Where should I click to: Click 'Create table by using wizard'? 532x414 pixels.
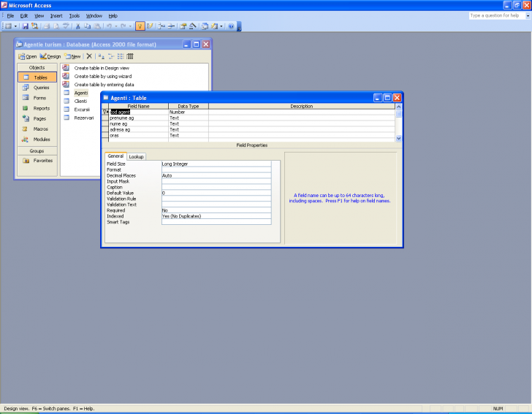tap(103, 76)
